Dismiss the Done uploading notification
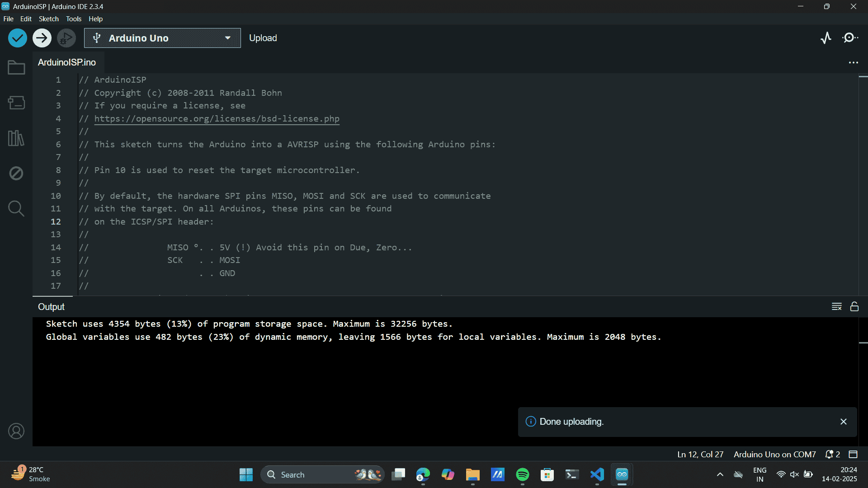Viewport: 868px width, 488px height. [x=844, y=422]
